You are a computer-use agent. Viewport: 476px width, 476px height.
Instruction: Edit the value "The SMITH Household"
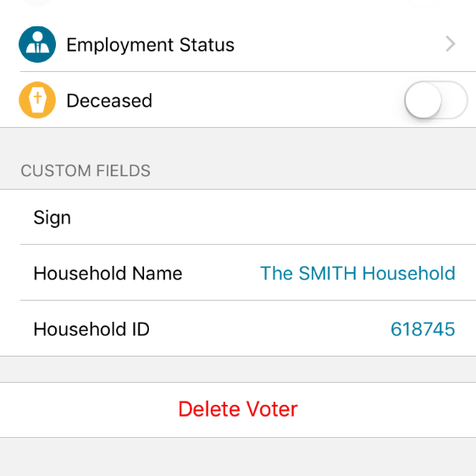pos(357,273)
